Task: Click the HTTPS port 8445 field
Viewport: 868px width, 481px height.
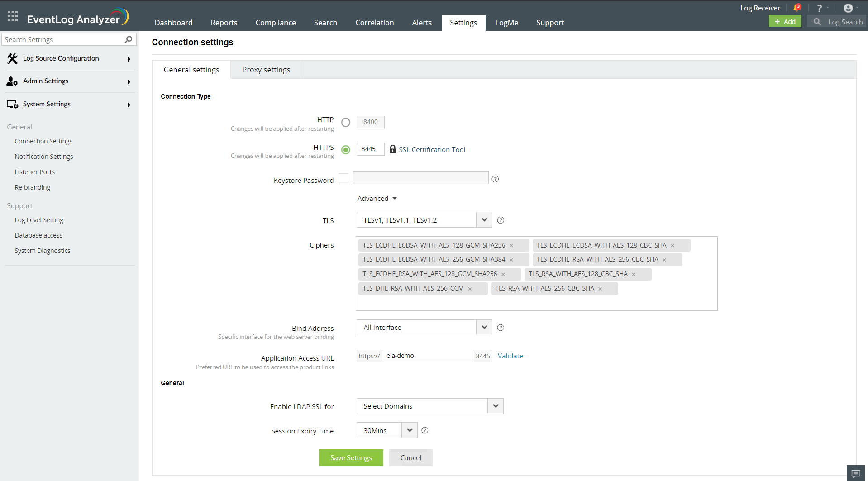Action: pos(370,149)
